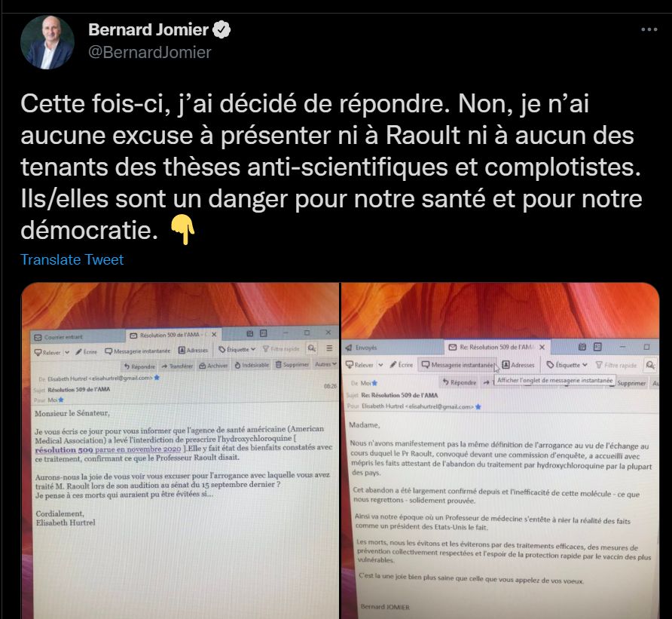Image resolution: width=672 pixels, height=619 pixels.
Task: Open the left email screenshot image
Action: tap(180, 450)
